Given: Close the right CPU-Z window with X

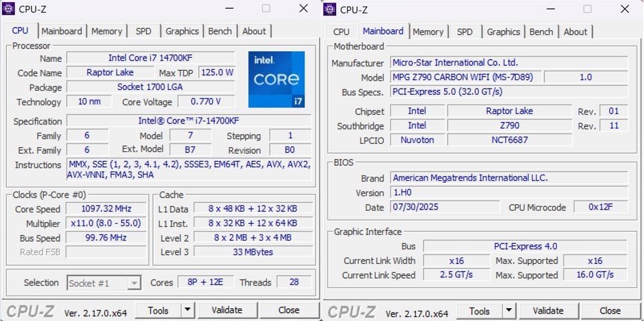Looking at the screenshot, I should (625, 9).
